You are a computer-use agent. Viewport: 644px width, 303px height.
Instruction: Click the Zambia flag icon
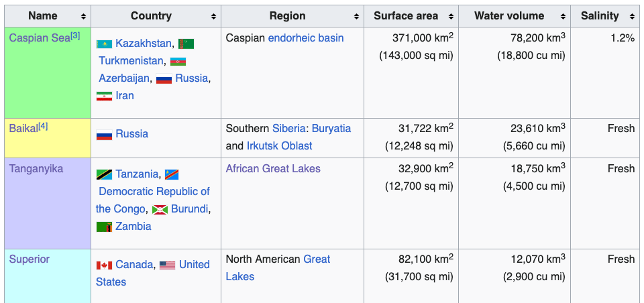[x=104, y=227]
